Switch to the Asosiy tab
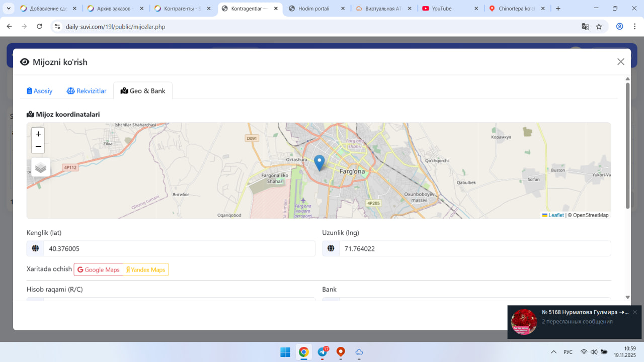This screenshot has height=362, width=644. pyautogui.click(x=40, y=91)
